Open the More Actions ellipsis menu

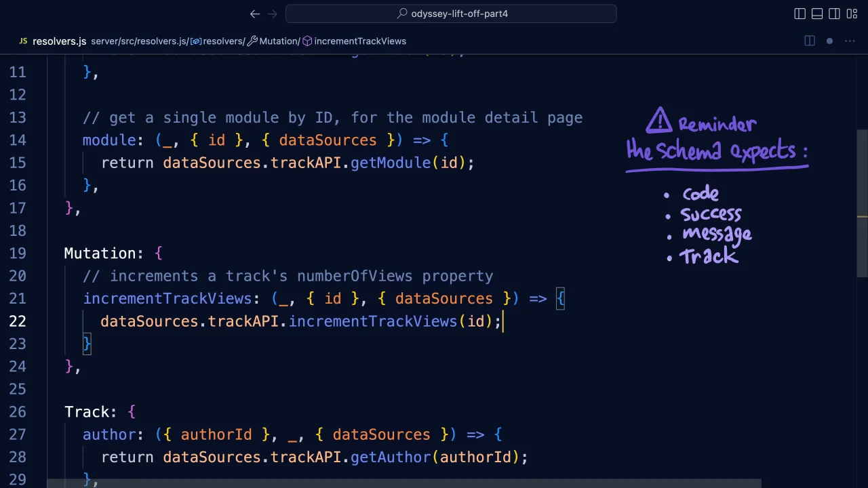pos(850,41)
